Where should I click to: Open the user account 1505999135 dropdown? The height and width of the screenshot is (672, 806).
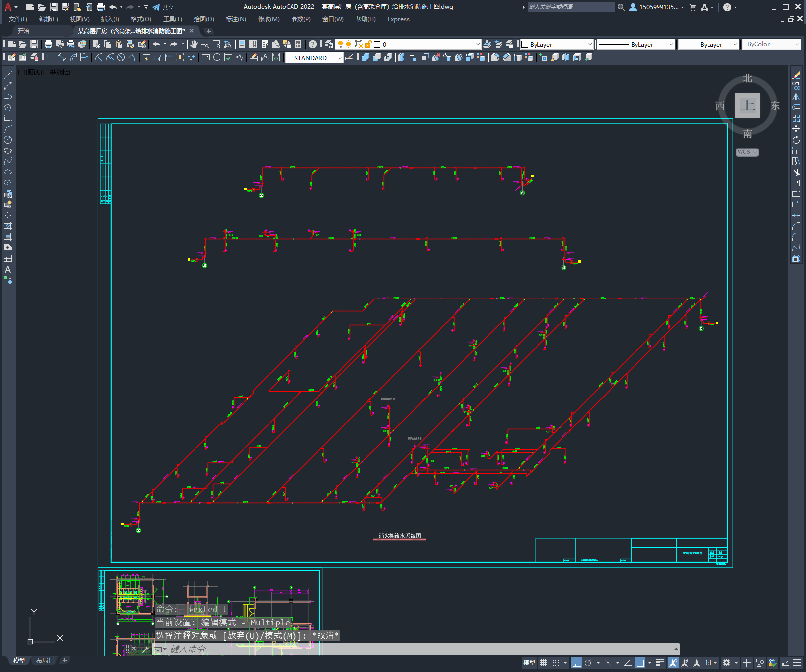[x=657, y=7]
